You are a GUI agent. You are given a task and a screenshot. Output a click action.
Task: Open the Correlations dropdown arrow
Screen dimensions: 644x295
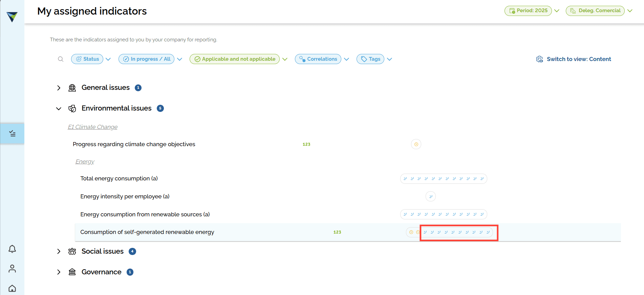click(346, 59)
